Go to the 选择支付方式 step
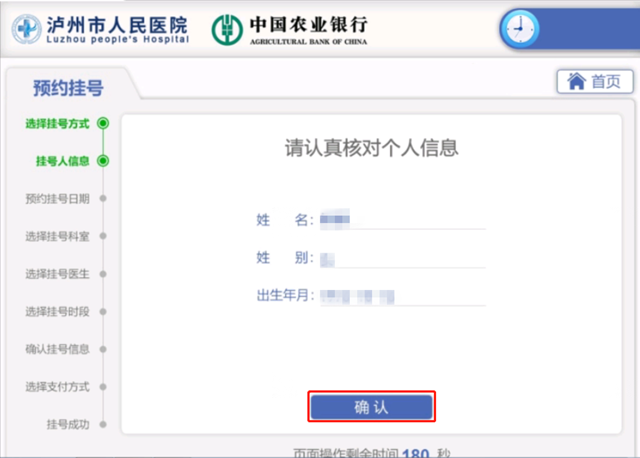Image resolution: width=640 pixels, height=458 pixels. tap(57, 387)
